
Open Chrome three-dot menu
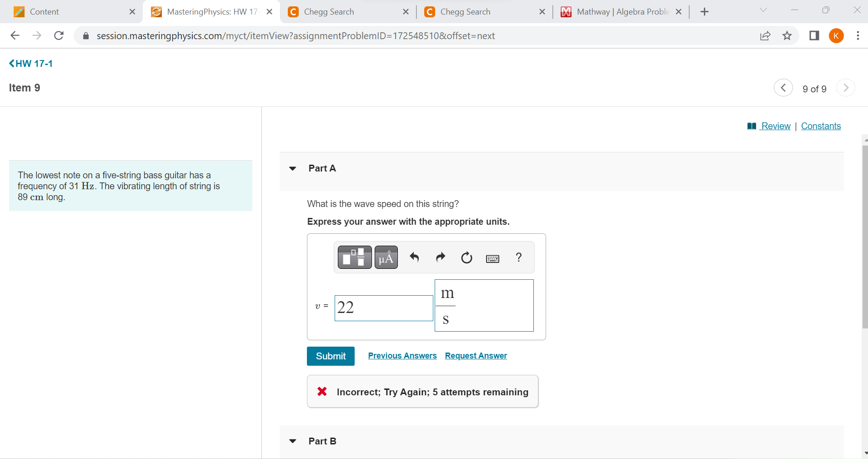pyautogui.click(x=858, y=35)
